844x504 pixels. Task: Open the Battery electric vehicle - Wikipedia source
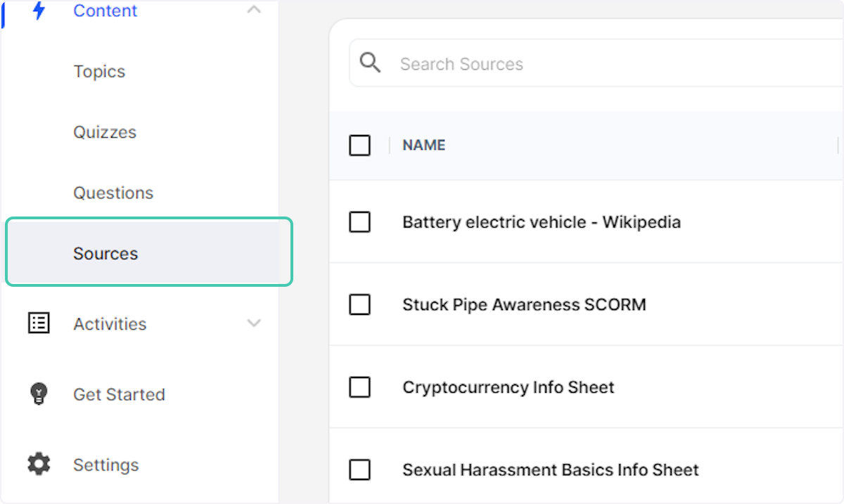point(541,221)
